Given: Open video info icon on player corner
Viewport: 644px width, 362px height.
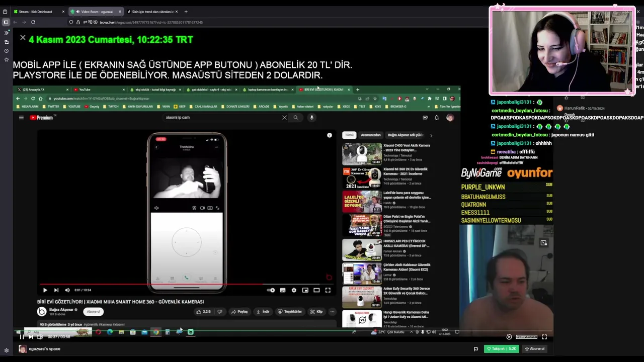Looking at the screenshot, I should click(330, 135).
